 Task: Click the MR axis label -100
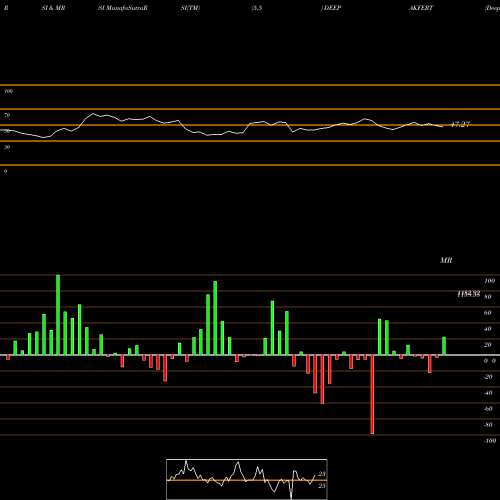tap(490, 441)
